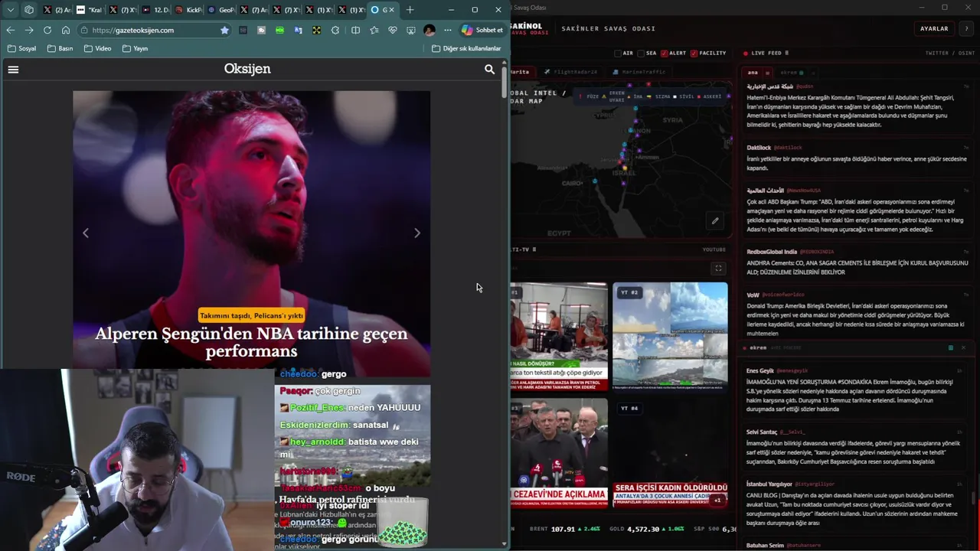Select the ana feed tab
The height and width of the screenshot is (551, 980).
753,73
